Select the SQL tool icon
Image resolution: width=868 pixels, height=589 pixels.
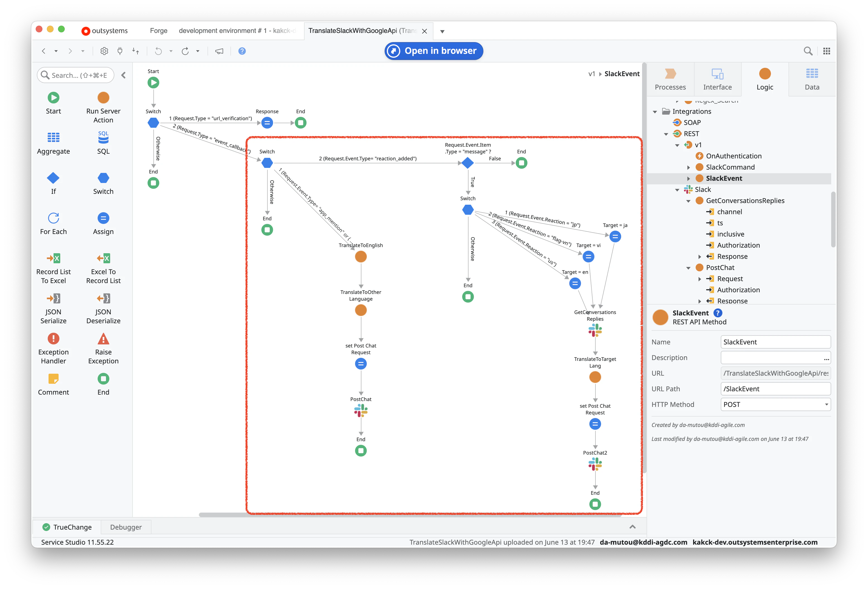pos(103,137)
